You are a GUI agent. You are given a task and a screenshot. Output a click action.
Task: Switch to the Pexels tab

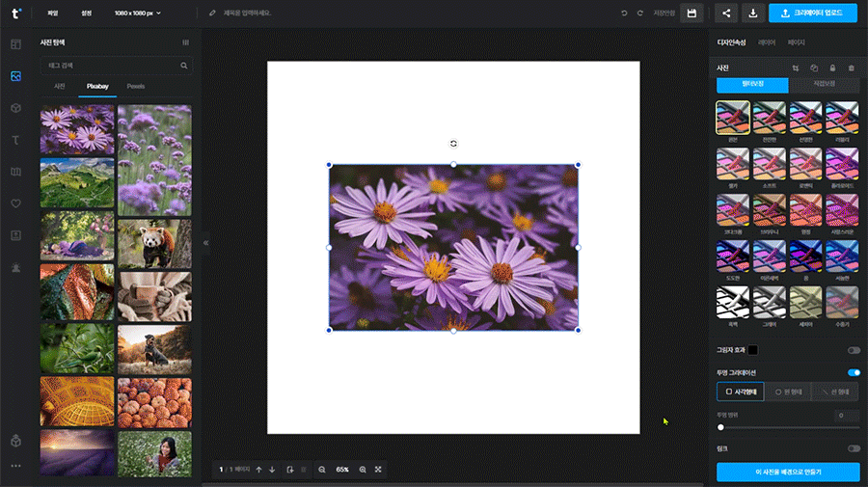click(136, 86)
